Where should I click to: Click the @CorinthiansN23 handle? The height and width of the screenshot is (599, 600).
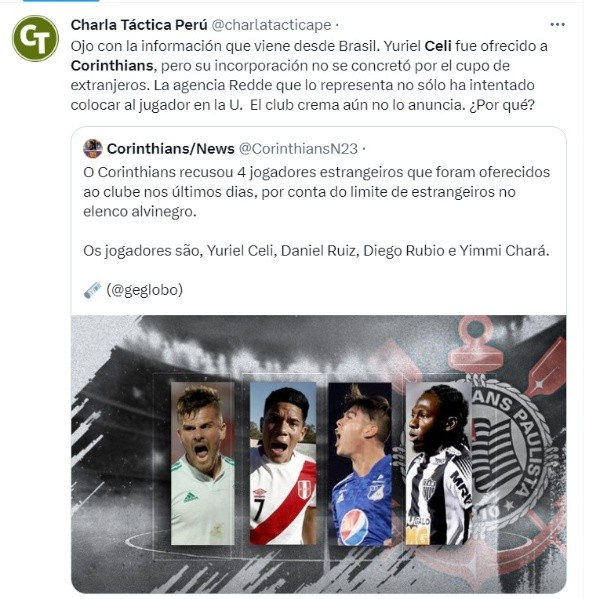tap(298, 149)
